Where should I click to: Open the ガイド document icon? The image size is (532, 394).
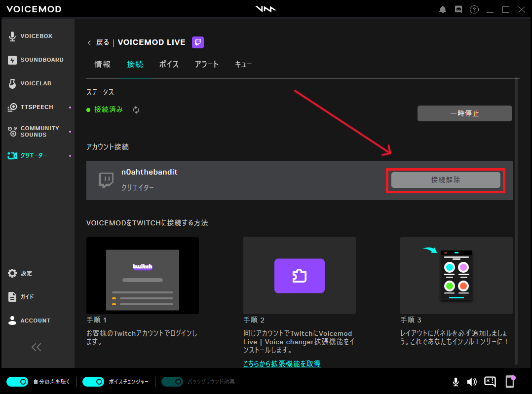[12, 297]
